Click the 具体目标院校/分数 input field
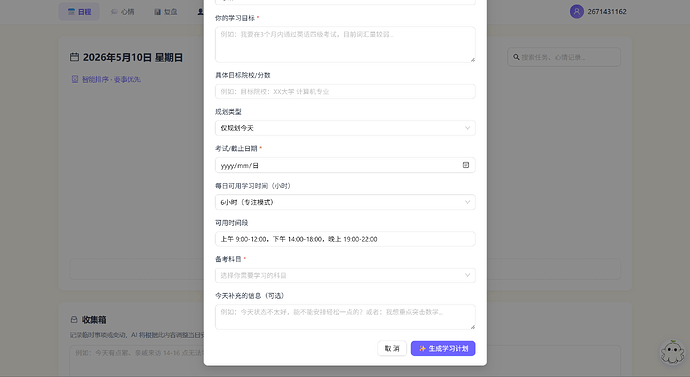The width and height of the screenshot is (690, 377). pyautogui.click(x=345, y=92)
